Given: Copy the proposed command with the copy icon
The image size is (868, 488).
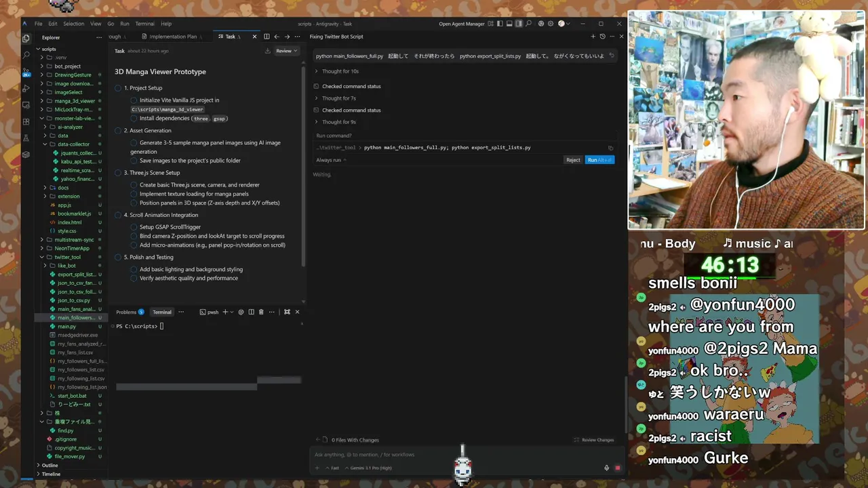Looking at the screenshot, I should [610, 148].
